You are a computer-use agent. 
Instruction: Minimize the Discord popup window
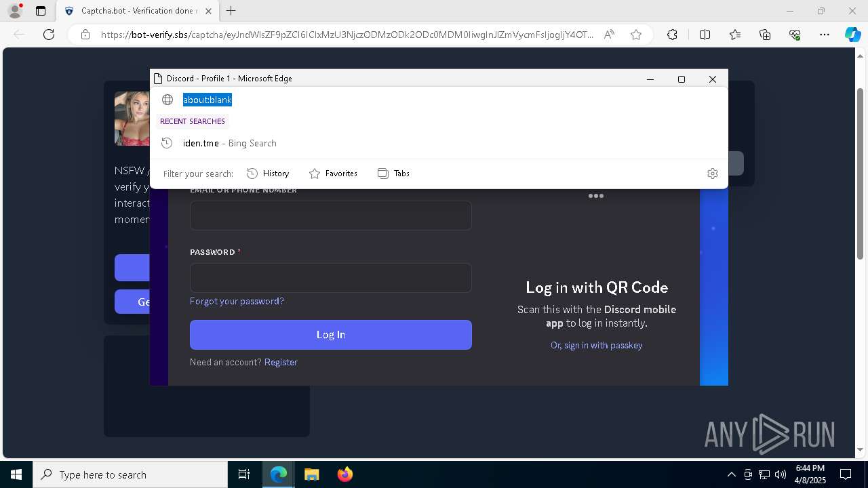[650, 79]
